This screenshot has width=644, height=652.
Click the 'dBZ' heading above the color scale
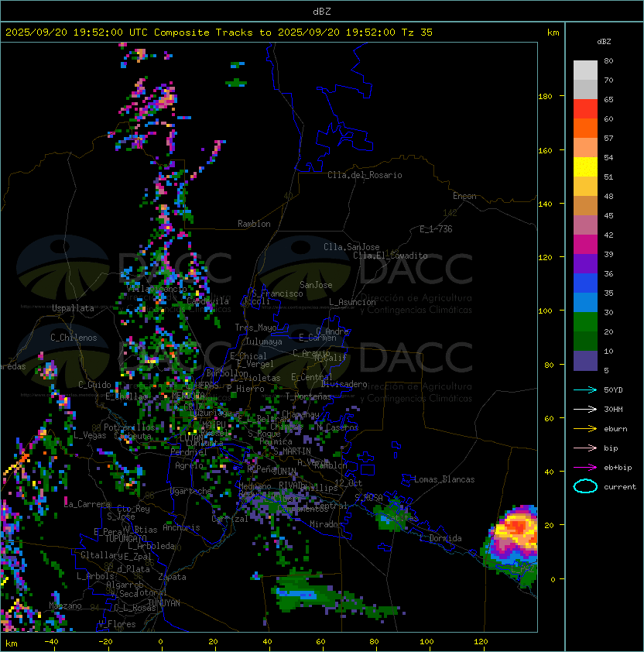pyautogui.click(x=604, y=42)
